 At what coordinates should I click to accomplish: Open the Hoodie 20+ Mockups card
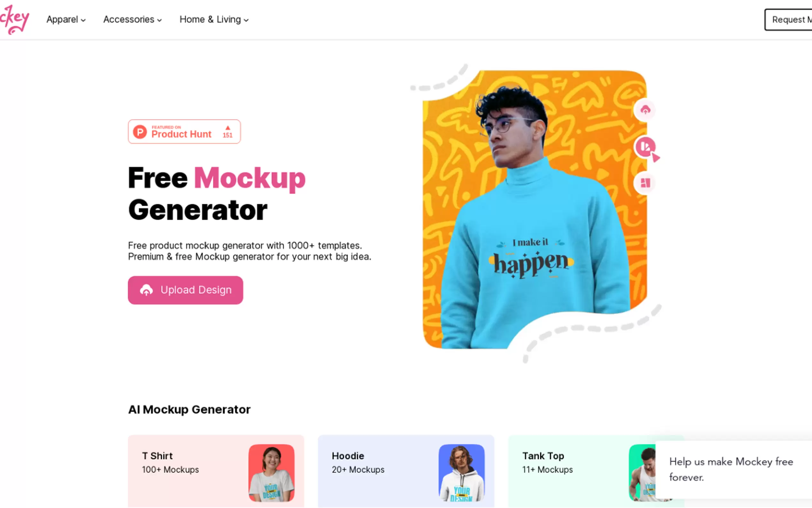point(406,471)
